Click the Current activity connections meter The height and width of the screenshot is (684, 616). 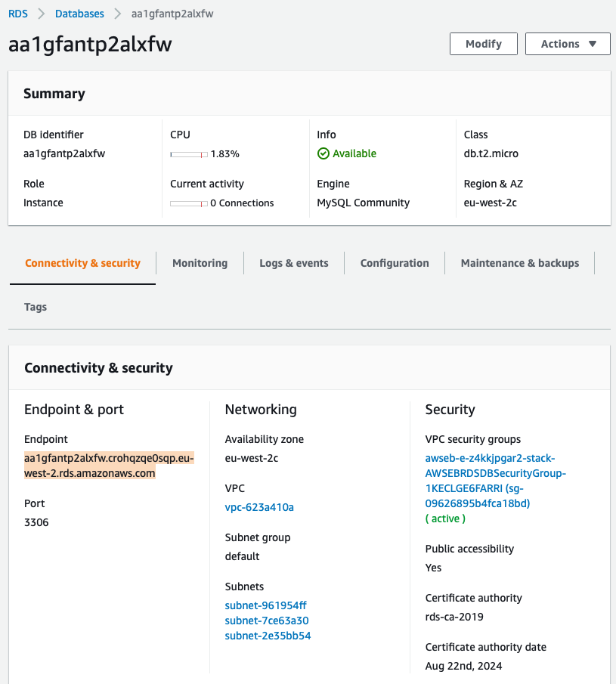[189, 204]
